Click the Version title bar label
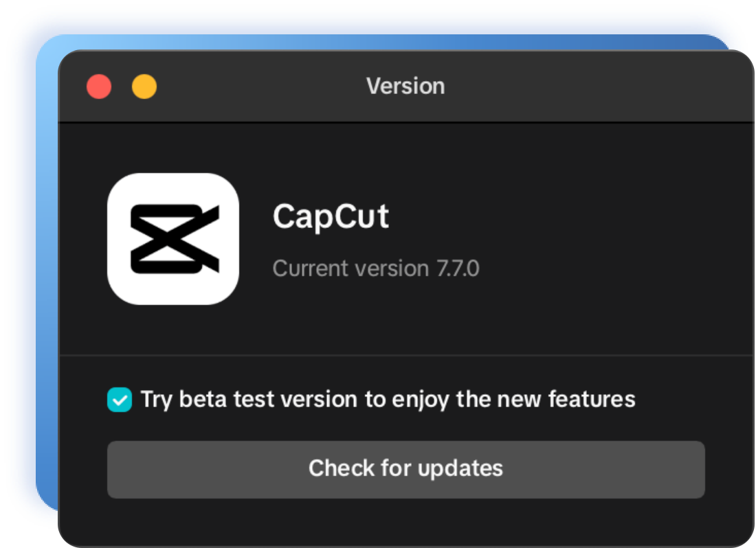 405,86
